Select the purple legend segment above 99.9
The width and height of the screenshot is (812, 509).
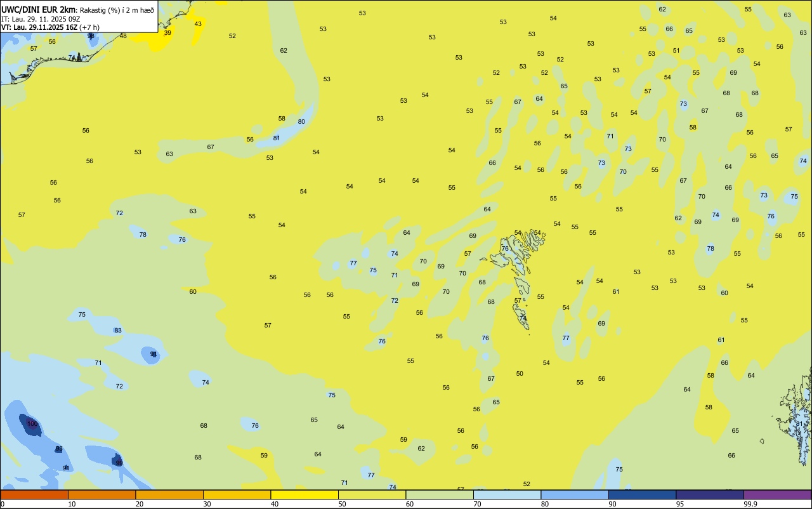(777, 494)
